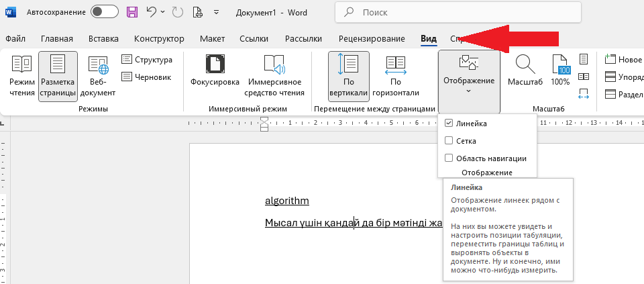Viewport: 644px width, 284px height.
Task: Click the Undo arrow icon
Action: click(151, 12)
